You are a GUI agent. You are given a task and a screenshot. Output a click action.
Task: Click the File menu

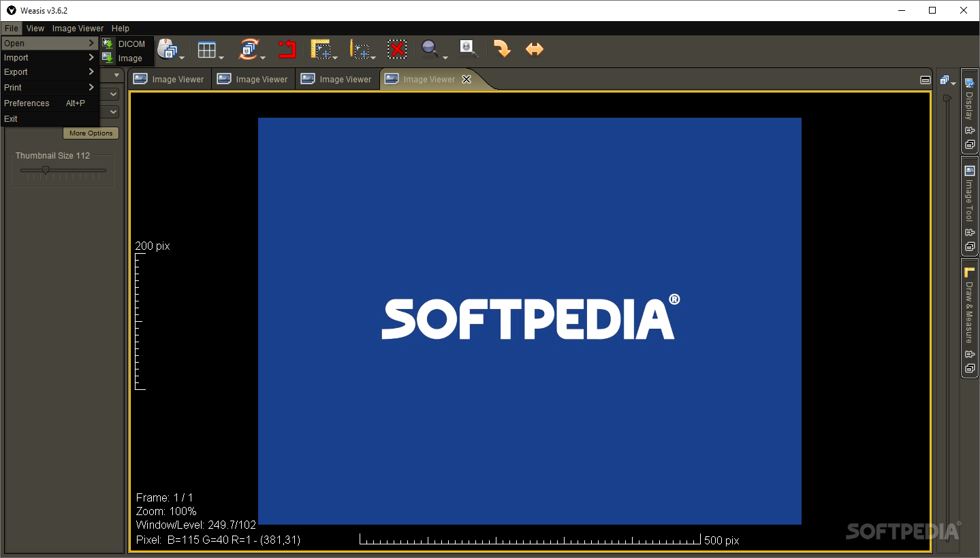click(x=11, y=29)
